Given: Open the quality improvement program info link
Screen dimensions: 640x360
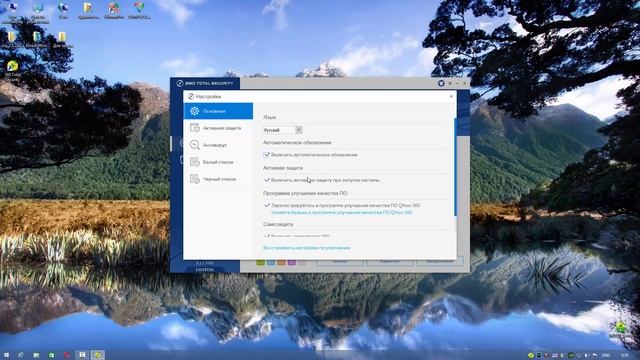Looking at the screenshot, I should pos(342,213).
